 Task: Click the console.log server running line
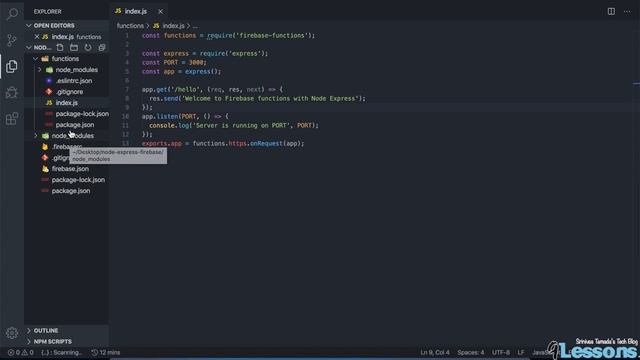(x=233, y=125)
